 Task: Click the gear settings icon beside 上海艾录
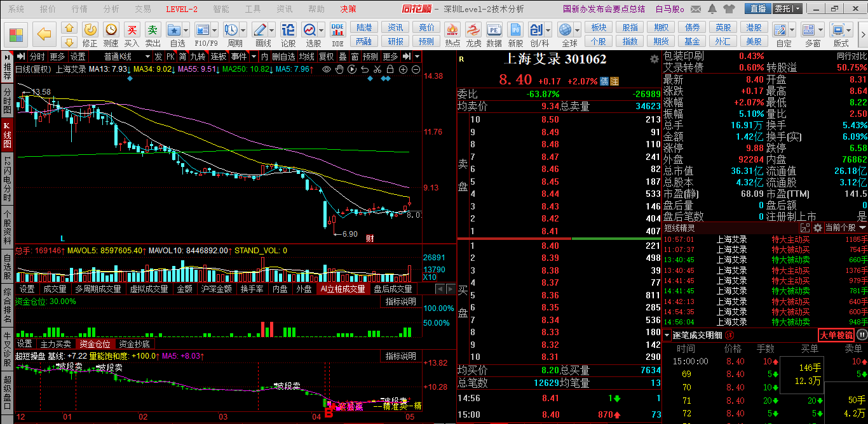pos(654,59)
